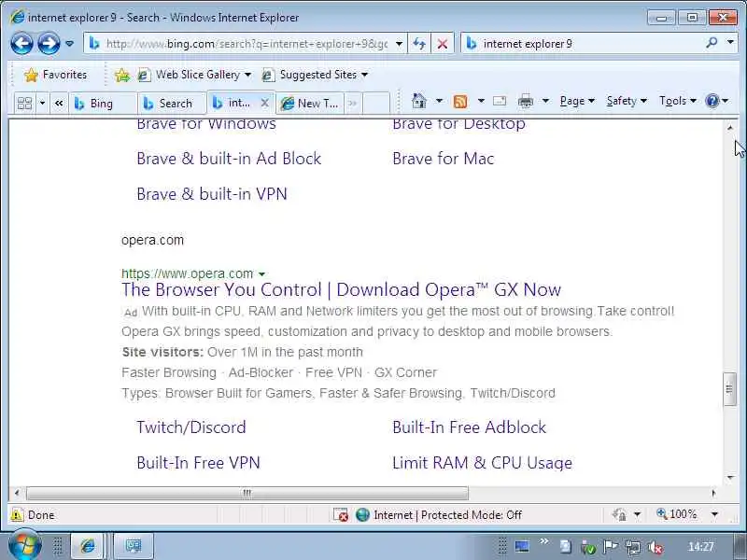Click the orange RSS feeds icon

pos(460,101)
